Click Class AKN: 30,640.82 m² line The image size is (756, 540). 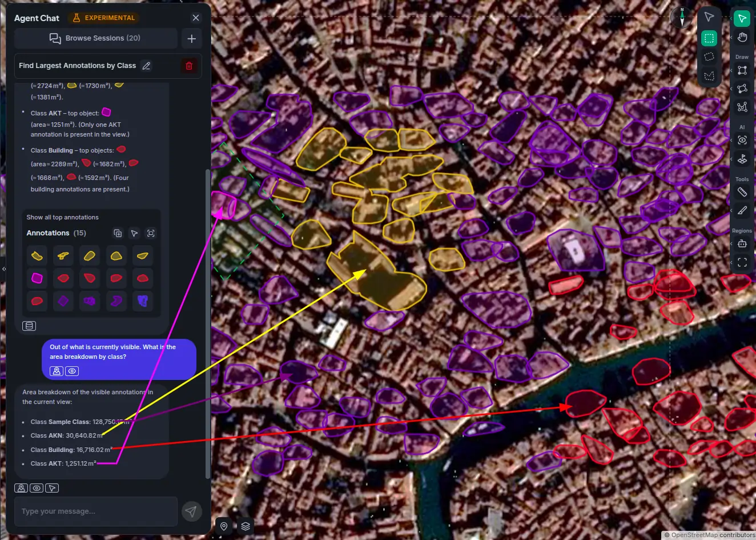point(67,435)
